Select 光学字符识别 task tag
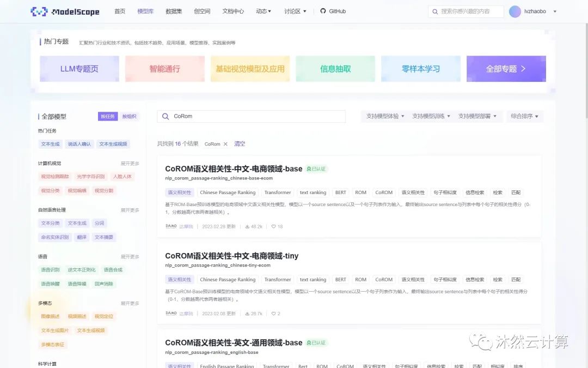This screenshot has width=588, height=368. (x=91, y=177)
